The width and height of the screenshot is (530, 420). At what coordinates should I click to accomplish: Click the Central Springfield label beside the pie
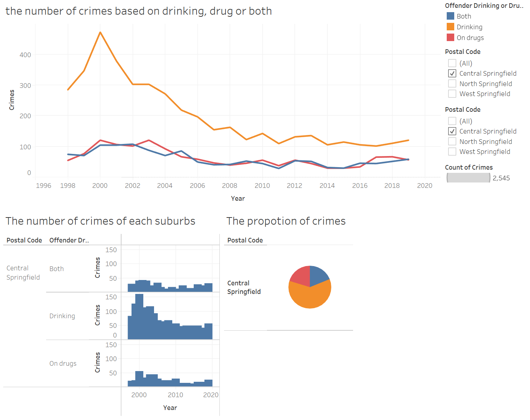244,287
